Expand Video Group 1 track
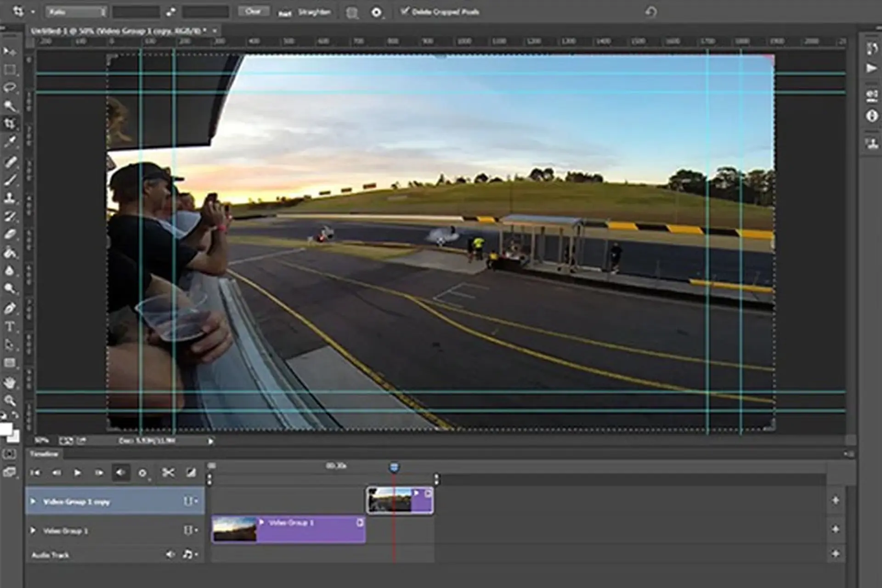The image size is (882, 588). pyautogui.click(x=33, y=530)
